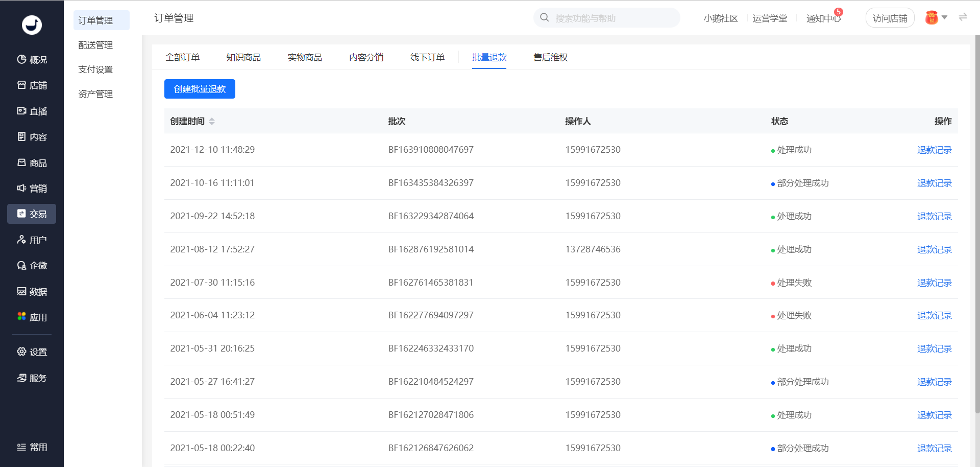View 退款记录 for batch BF162876192581014
Viewport: 980px width, 467px height.
coord(935,249)
